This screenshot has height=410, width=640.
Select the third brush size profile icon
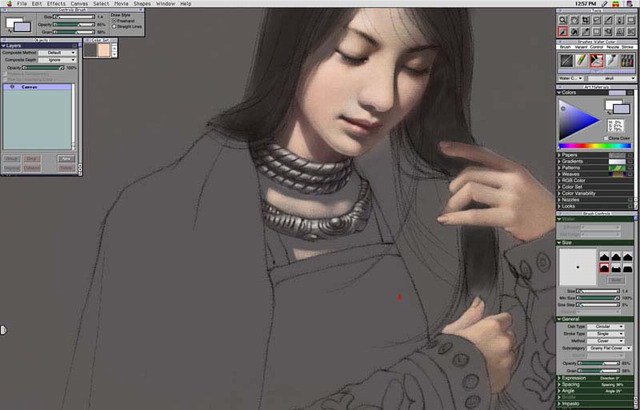tap(627, 257)
